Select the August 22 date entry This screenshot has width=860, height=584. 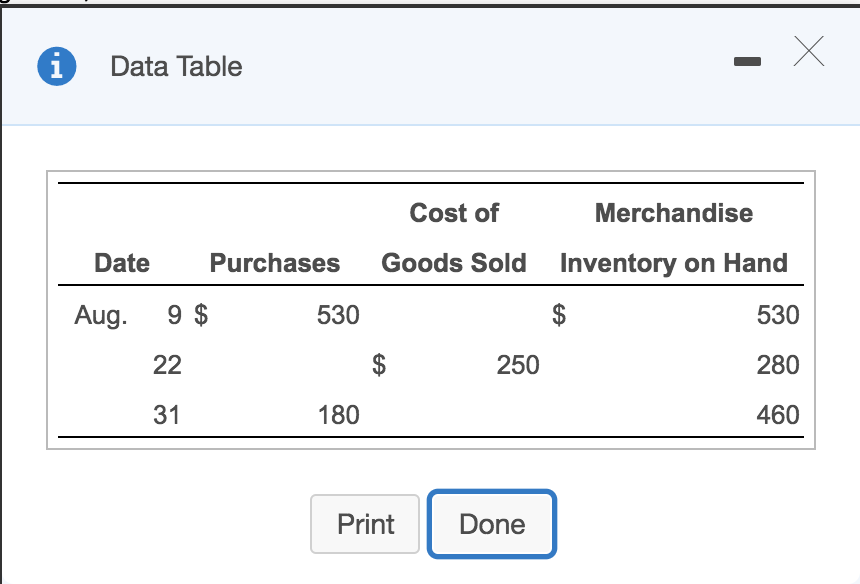(x=167, y=364)
